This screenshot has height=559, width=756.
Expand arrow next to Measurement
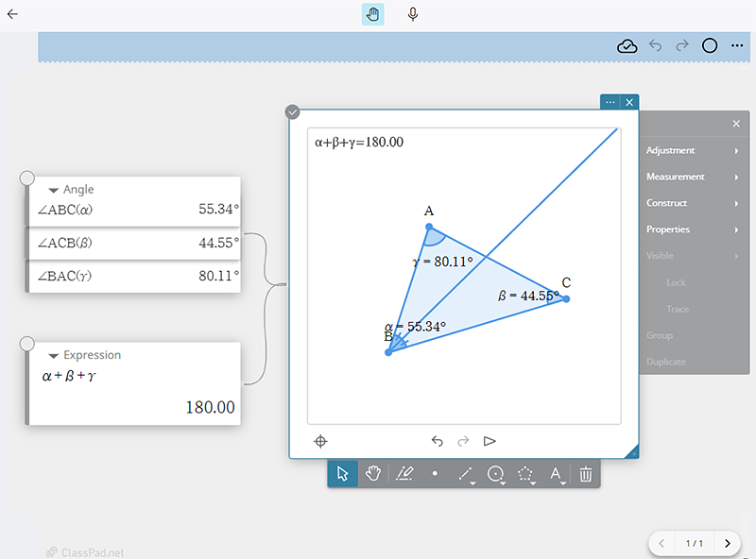click(x=736, y=178)
